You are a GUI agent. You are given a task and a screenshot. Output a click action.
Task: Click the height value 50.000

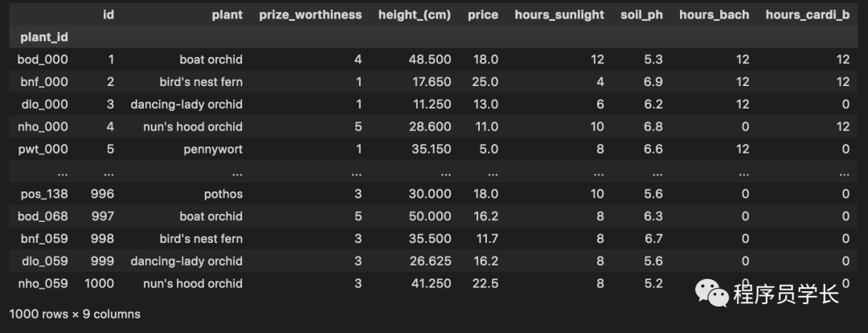tap(432, 216)
